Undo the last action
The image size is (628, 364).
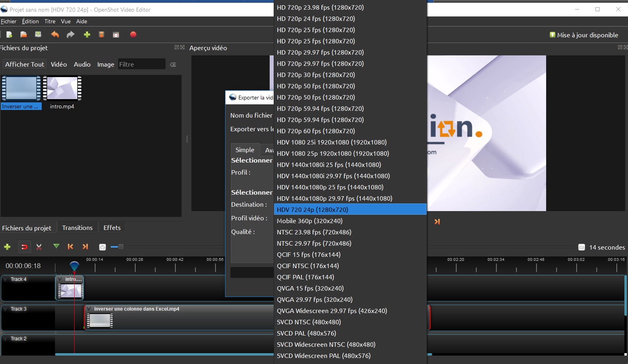click(x=55, y=35)
